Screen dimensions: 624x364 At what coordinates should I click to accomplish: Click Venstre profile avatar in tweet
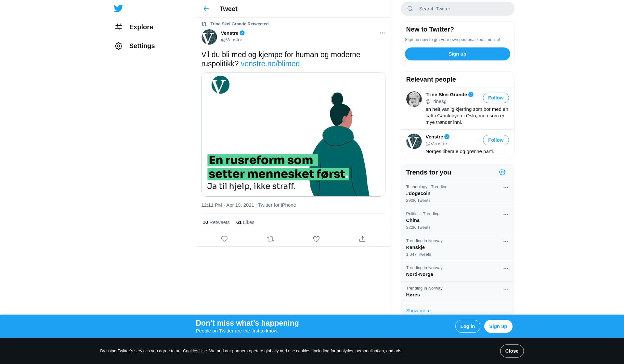click(209, 37)
